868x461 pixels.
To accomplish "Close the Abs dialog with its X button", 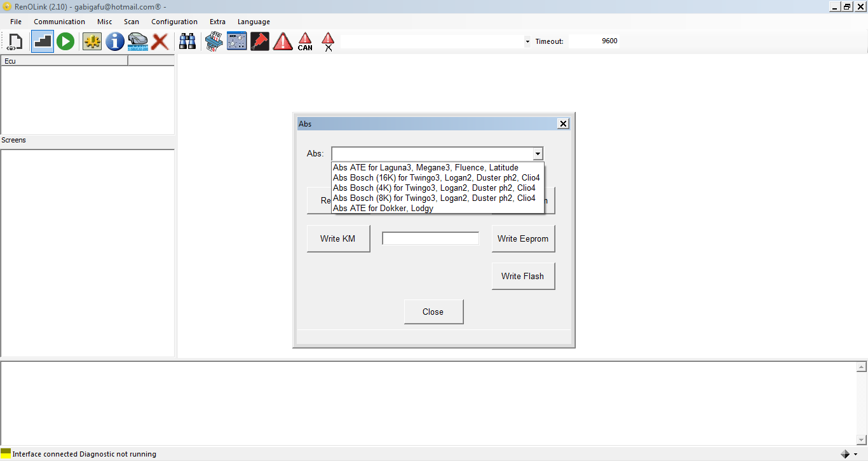I will (563, 124).
